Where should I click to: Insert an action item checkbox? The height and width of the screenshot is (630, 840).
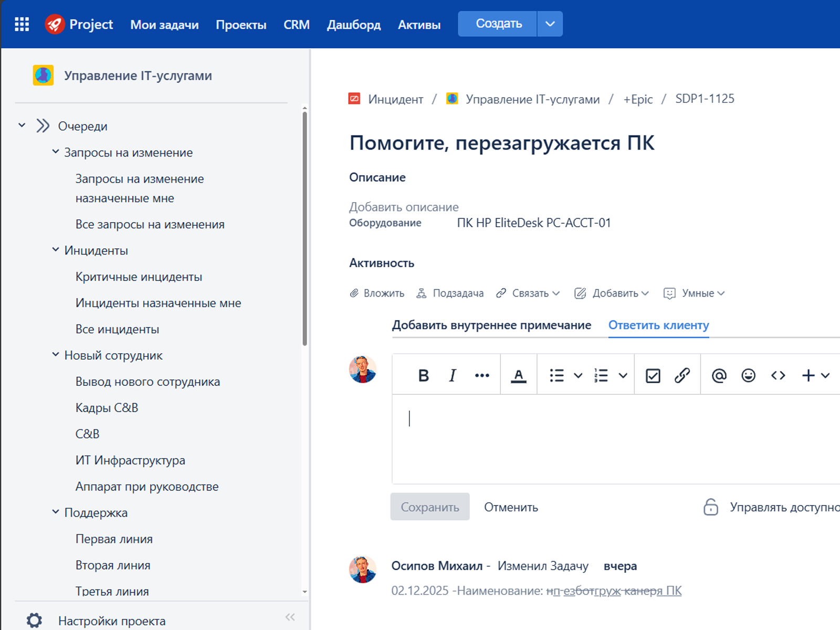(653, 375)
